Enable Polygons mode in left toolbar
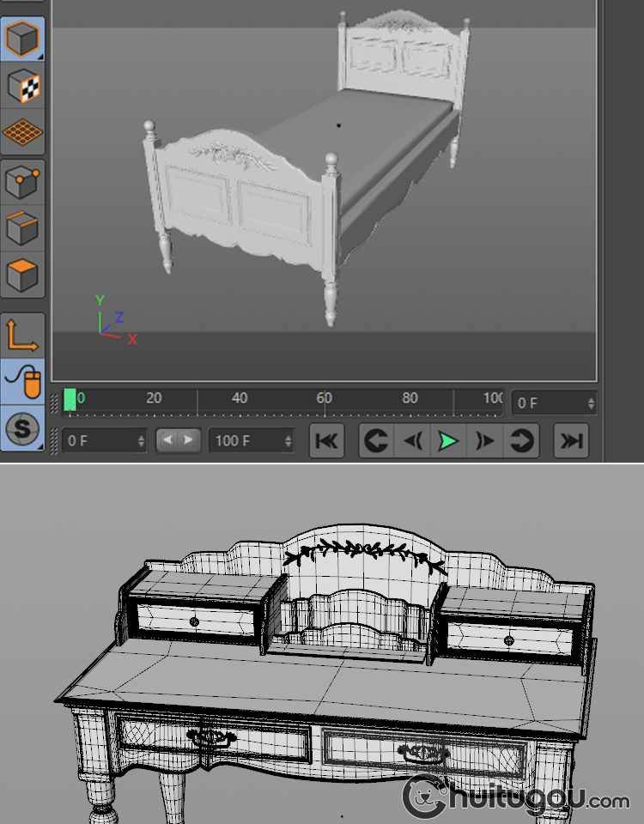 pyautogui.click(x=22, y=275)
